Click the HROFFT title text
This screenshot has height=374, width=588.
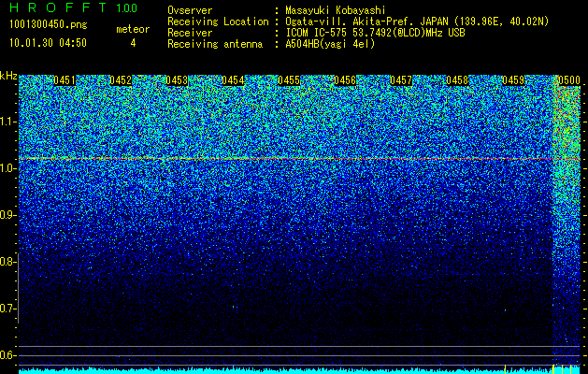(x=58, y=7)
